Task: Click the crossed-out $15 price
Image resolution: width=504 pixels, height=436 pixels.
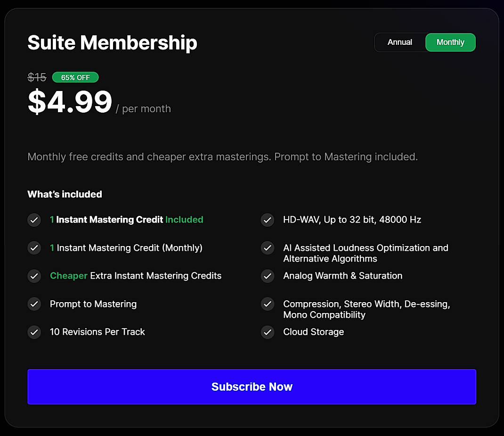Action: [37, 77]
